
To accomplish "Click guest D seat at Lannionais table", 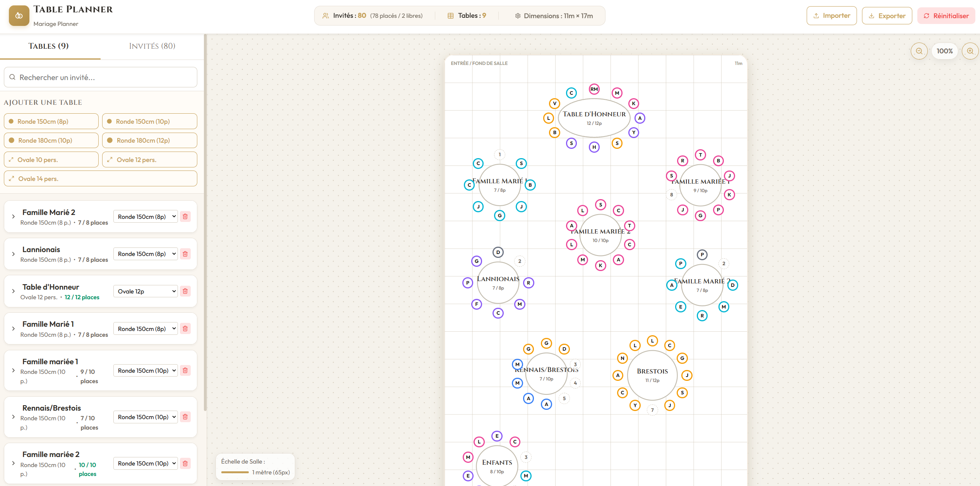I will click(x=498, y=252).
